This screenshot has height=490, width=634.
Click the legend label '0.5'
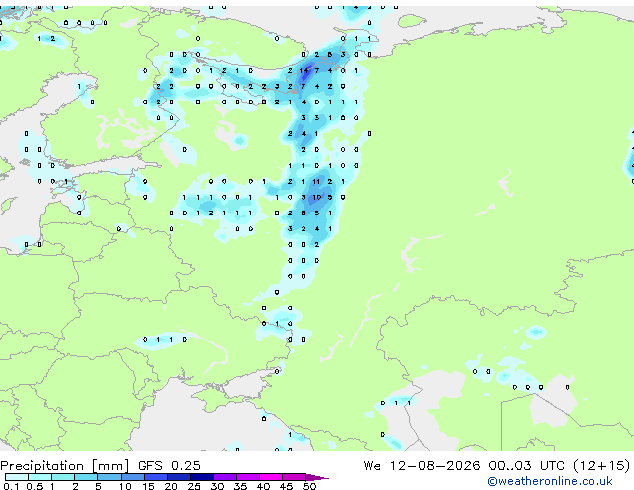pyautogui.click(x=34, y=486)
